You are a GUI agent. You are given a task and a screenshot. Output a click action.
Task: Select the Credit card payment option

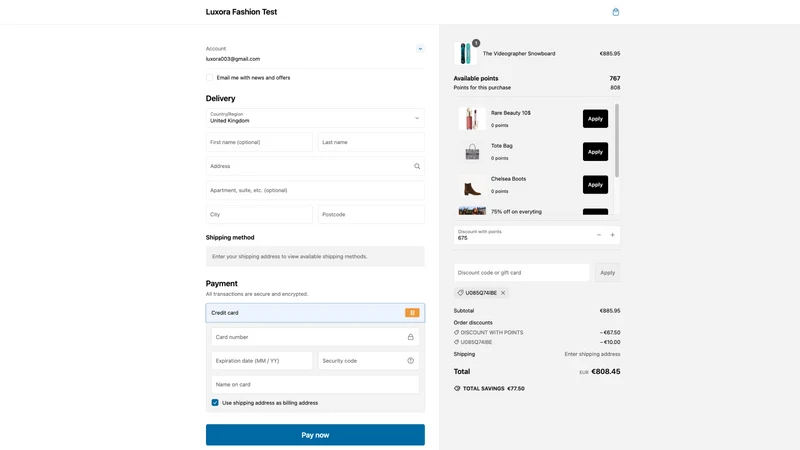point(315,313)
